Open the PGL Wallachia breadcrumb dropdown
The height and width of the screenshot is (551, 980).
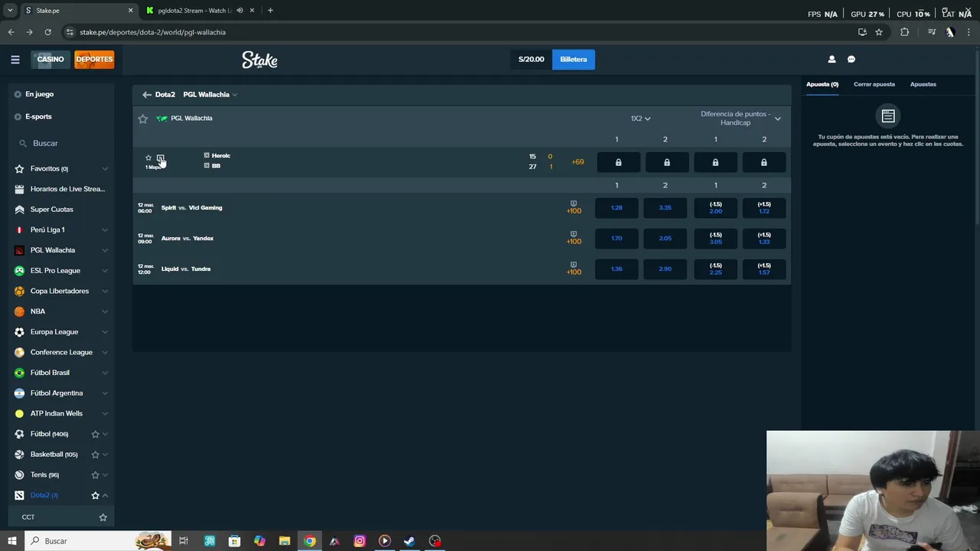pyautogui.click(x=210, y=95)
